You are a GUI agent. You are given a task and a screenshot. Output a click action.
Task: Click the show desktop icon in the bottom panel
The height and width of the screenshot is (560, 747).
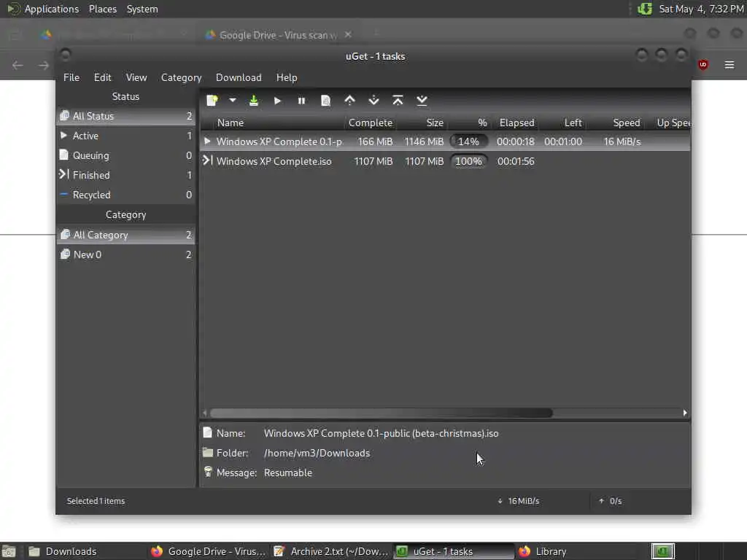point(9,551)
